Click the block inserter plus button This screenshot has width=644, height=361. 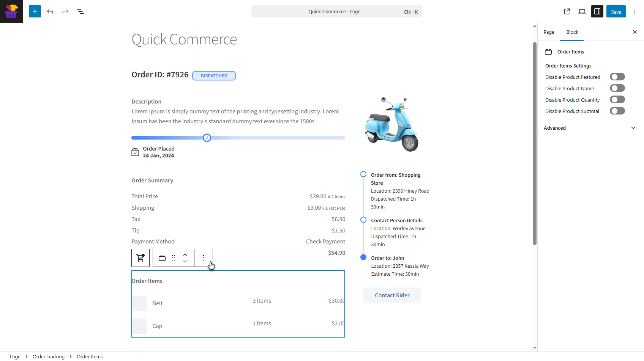[x=35, y=11]
